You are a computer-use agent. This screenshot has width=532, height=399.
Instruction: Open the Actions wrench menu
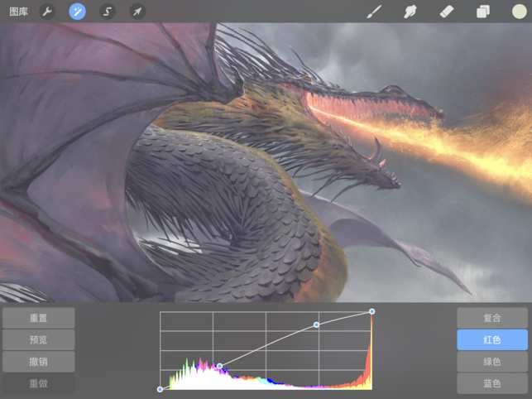pyautogui.click(x=47, y=12)
